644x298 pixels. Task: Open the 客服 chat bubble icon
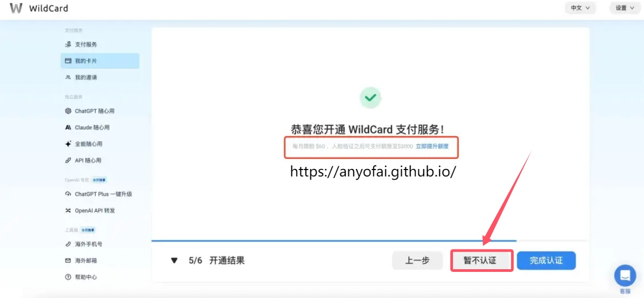(625, 276)
